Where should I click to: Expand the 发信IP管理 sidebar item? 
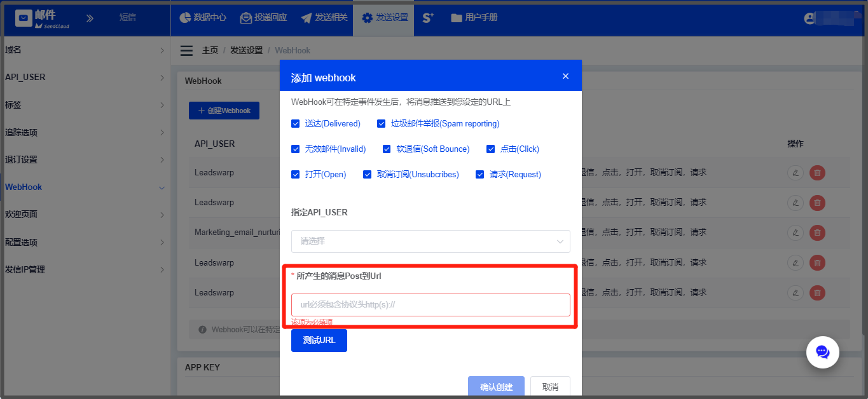pyautogui.click(x=85, y=269)
